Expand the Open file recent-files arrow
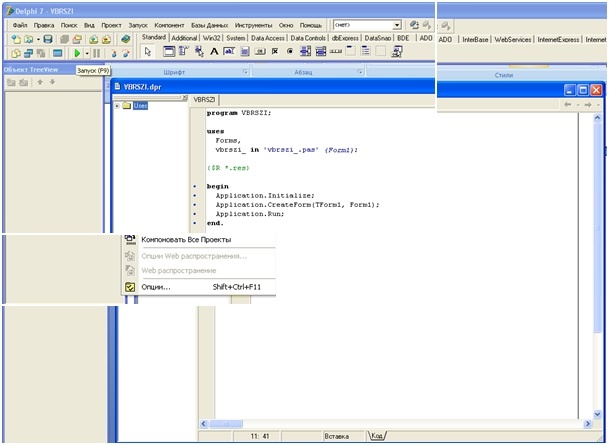This screenshot has width=609, height=445. pos(38,39)
